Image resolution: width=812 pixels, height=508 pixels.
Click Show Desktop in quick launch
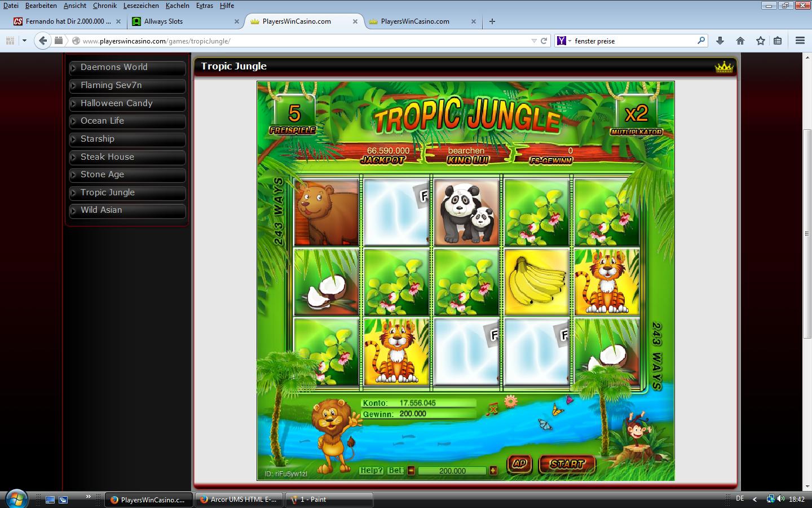coord(50,500)
